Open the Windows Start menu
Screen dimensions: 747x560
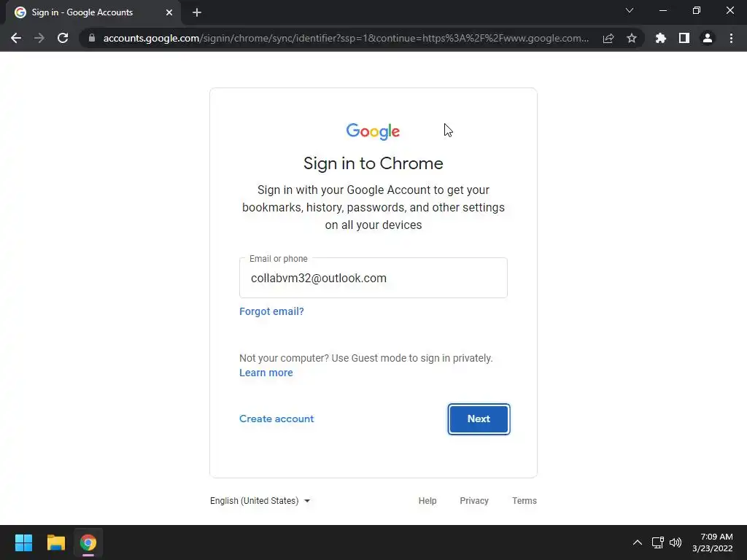click(23, 542)
